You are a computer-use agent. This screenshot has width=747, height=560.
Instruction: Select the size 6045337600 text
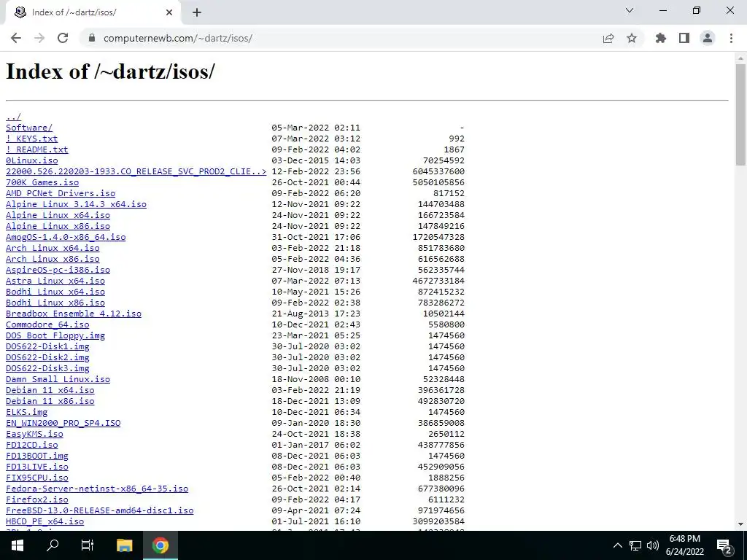point(438,171)
